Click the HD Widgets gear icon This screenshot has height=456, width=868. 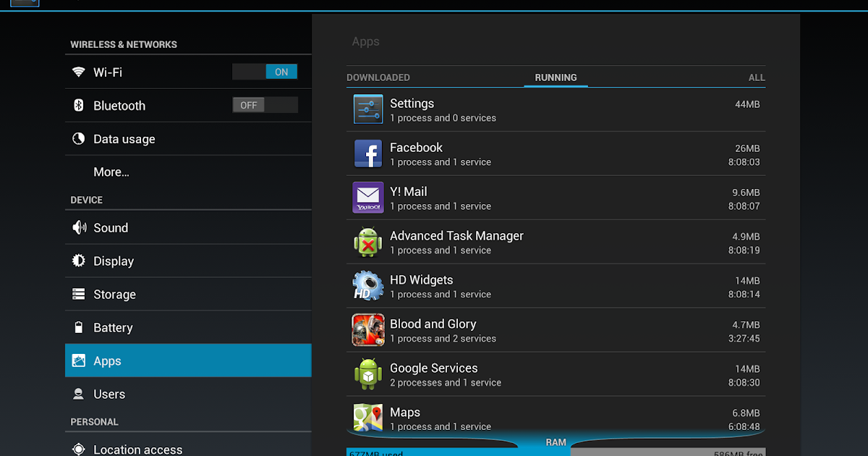coord(368,286)
